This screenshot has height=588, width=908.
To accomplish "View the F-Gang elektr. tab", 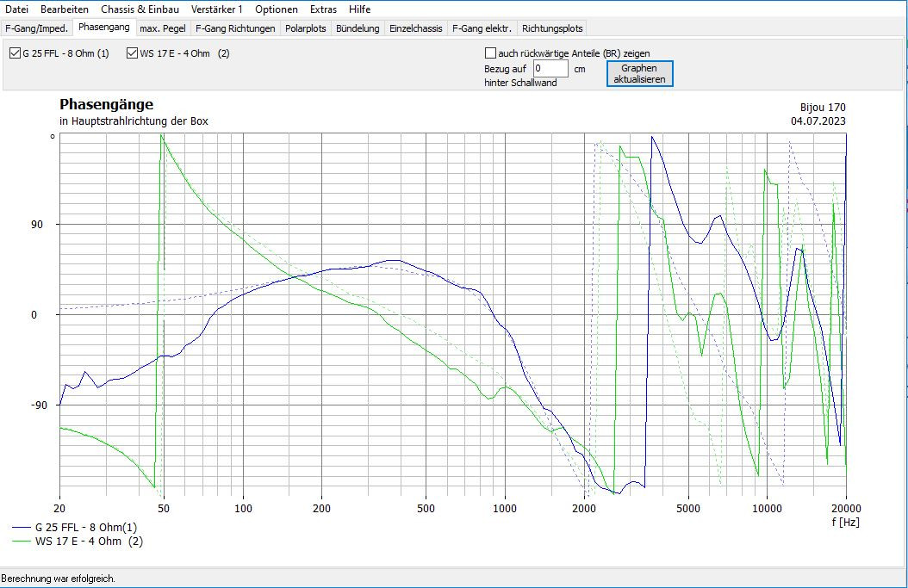I will click(x=482, y=28).
